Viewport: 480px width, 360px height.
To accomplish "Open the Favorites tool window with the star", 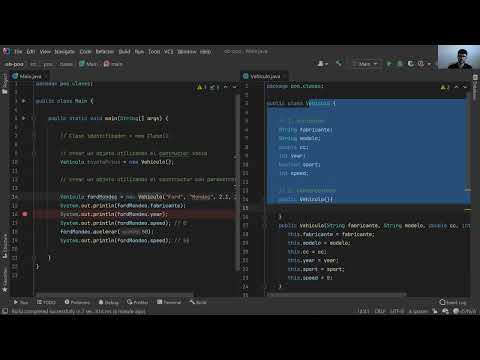I will (x=5, y=280).
